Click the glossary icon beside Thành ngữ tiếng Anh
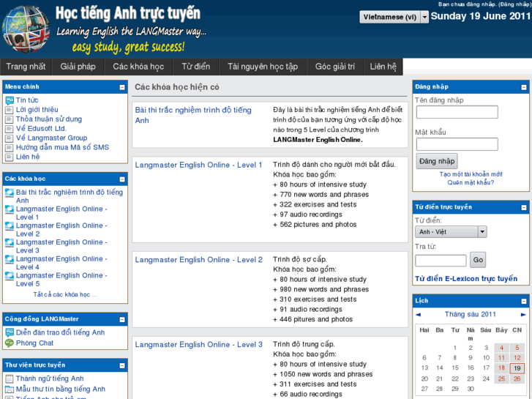The width and height of the screenshot is (532, 399). click(10, 379)
